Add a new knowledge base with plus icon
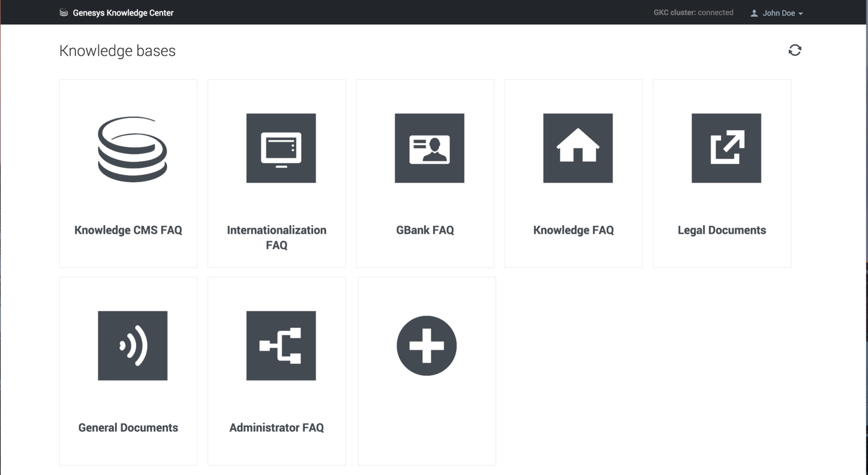This screenshot has height=475, width=868. tap(426, 346)
